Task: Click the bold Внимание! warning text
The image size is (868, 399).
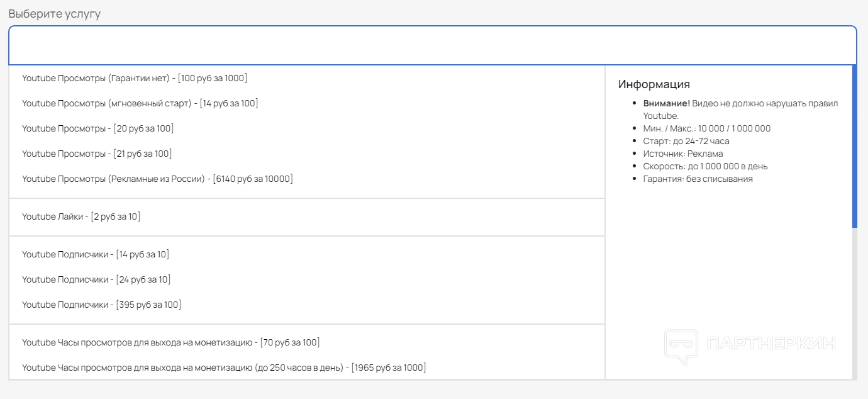Action: click(666, 103)
